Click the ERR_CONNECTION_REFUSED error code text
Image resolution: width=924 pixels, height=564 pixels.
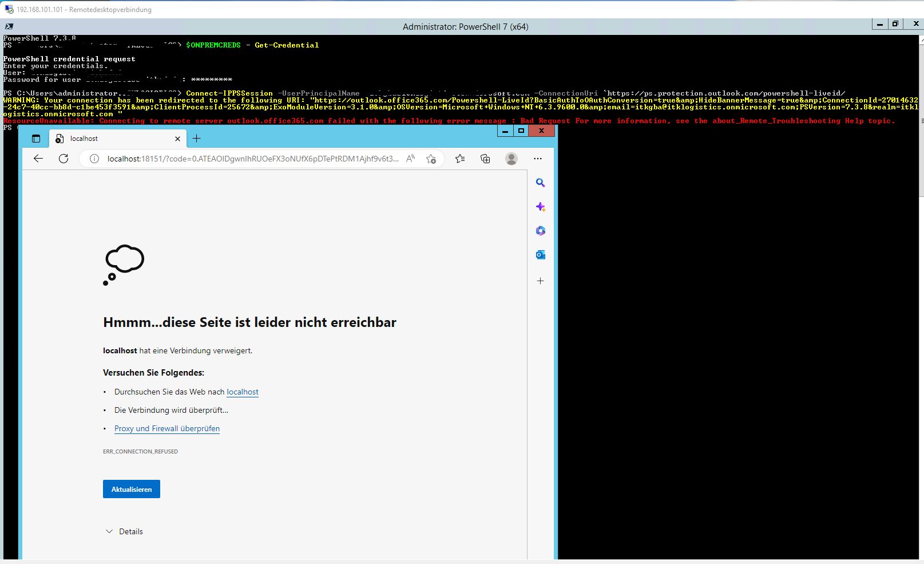coord(140,452)
